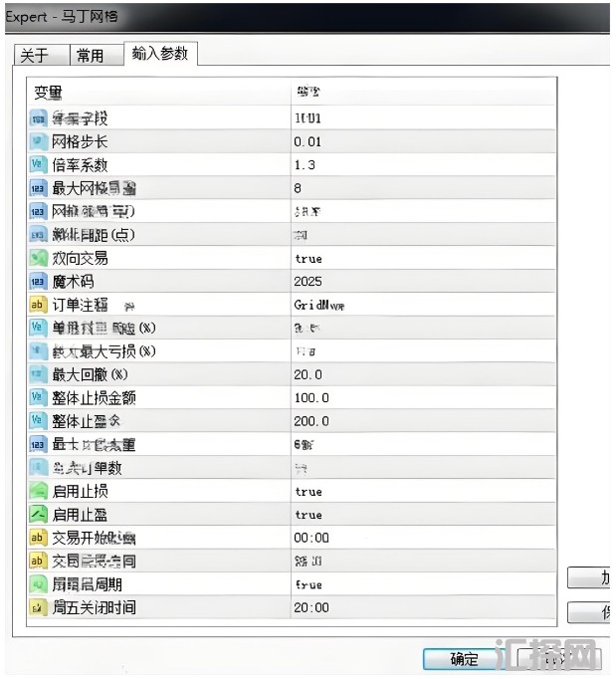Edit the 周五关闭时间 value 20:00
Viewport: 616px width, 679px height.
[311, 607]
